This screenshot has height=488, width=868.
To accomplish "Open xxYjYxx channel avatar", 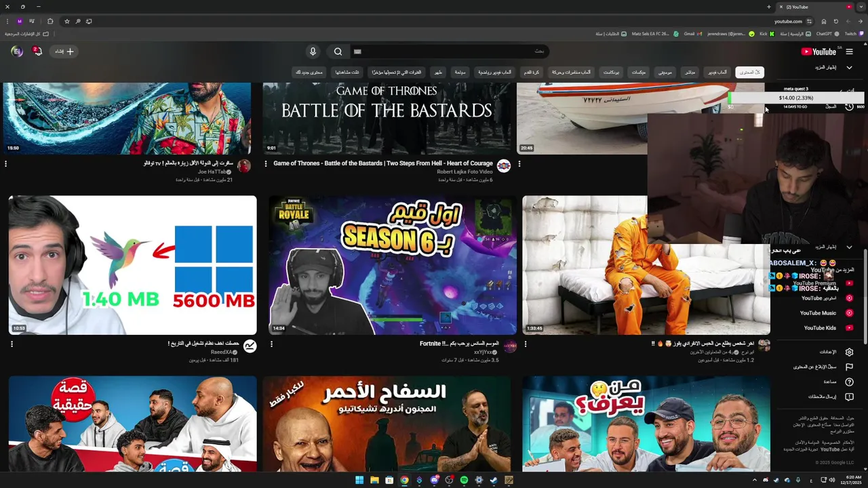I will pyautogui.click(x=510, y=346).
